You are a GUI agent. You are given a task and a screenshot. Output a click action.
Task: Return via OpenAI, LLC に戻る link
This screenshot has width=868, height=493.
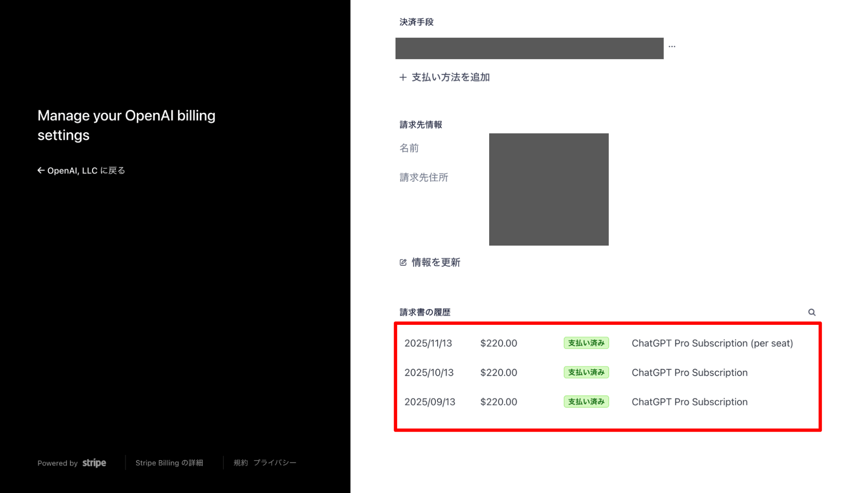click(86, 170)
